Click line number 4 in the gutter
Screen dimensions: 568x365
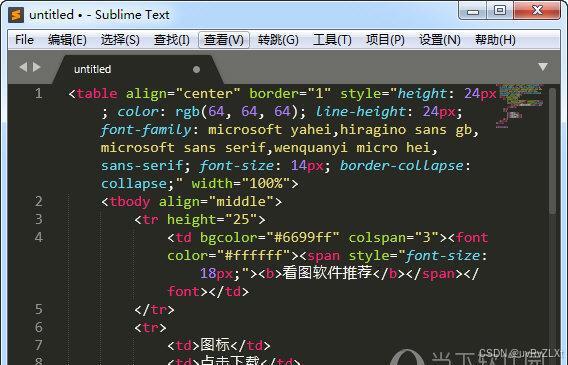pyautogui.click(x=38, y=237)
